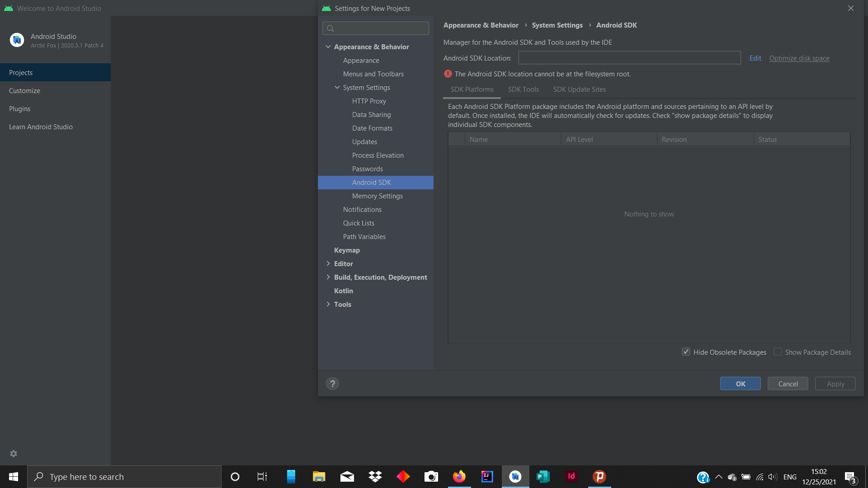The width and height of the screenshot is (868, 488).
Task: Click Optimize disk space link
Action: (799, 58)
